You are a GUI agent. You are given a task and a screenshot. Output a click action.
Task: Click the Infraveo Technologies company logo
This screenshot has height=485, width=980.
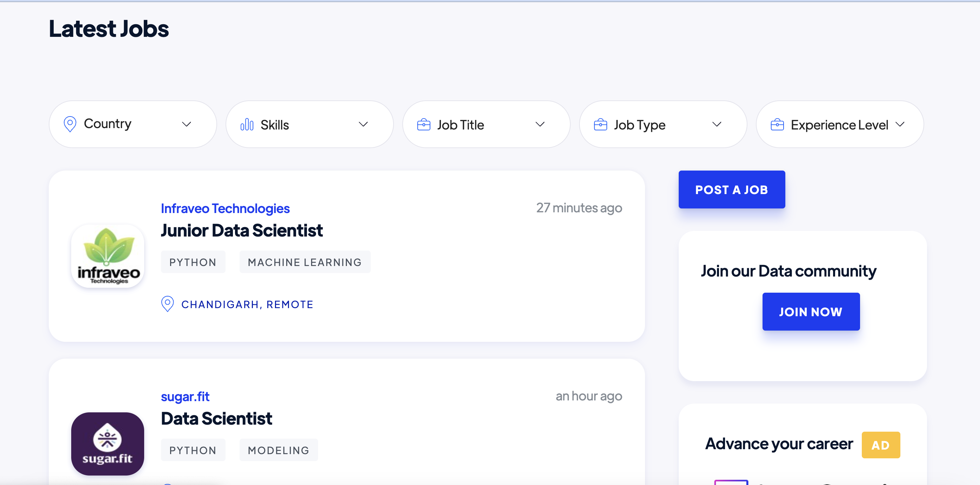(x=108, y=256)
